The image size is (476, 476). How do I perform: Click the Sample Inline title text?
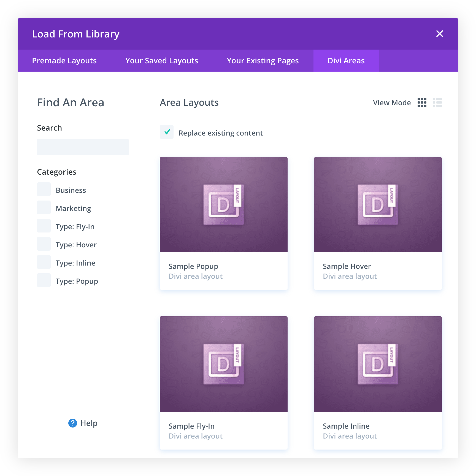coord(346,426)
